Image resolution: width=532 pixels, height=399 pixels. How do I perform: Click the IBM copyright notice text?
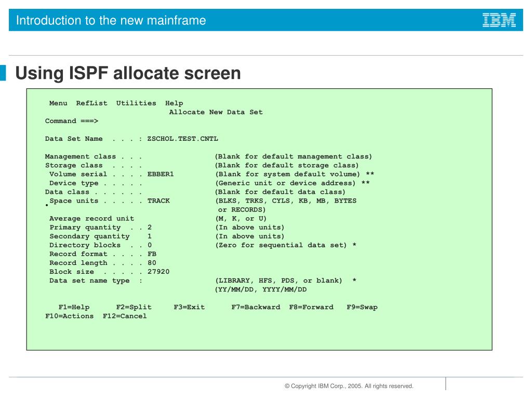(x=349, y=386)
